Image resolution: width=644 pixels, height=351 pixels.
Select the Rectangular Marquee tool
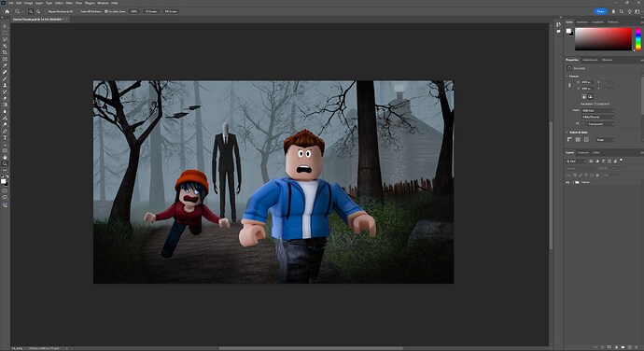pos(5,33)
